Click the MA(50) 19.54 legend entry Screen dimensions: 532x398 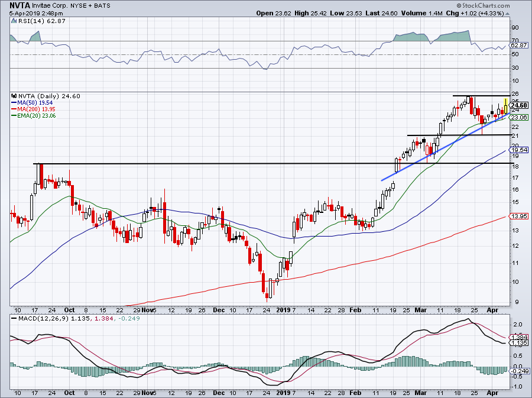35,102
